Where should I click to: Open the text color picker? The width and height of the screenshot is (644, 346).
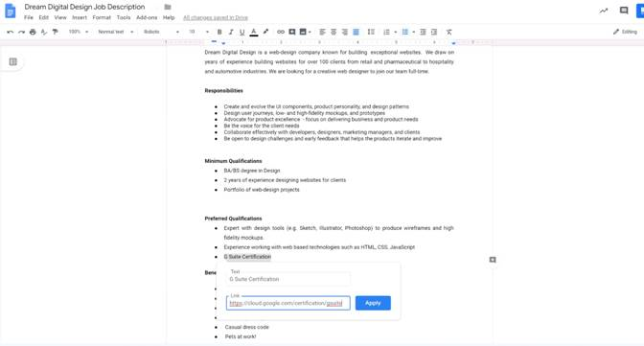(254, 32)
